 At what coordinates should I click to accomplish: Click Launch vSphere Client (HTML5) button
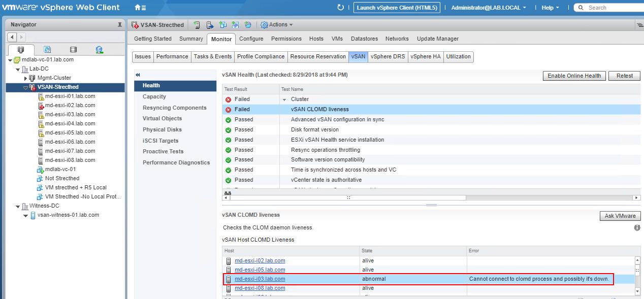point(397,8)
